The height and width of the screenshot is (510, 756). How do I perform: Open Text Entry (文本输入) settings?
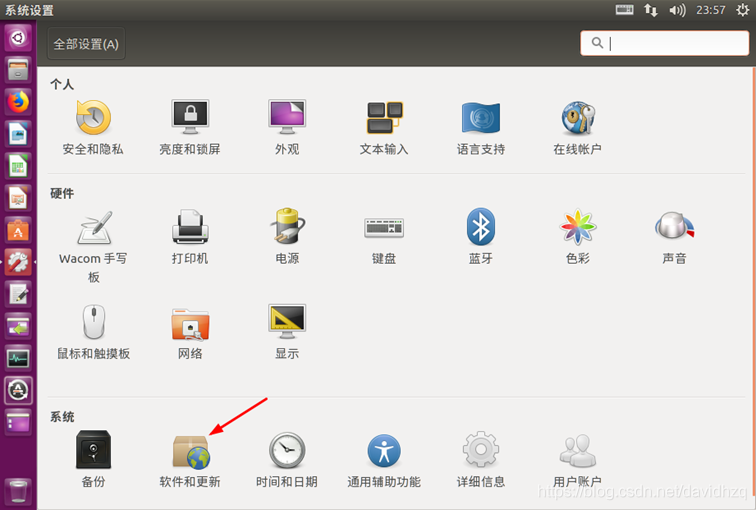point(384,128)
